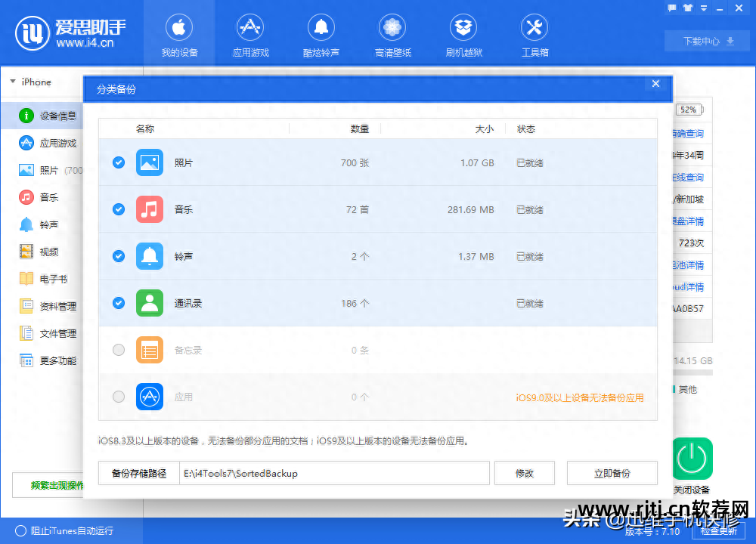Open the 应用游戏 section from the top toolbar

click(249, 34)
